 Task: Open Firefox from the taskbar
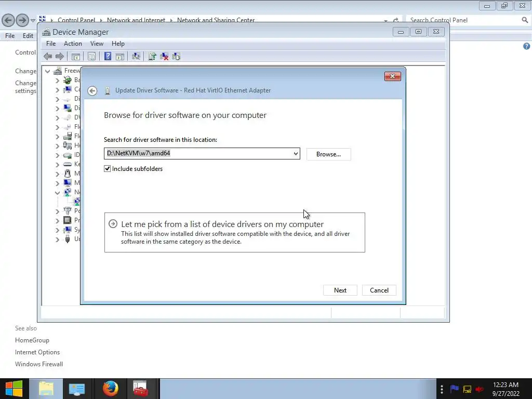tap(110, 389)
